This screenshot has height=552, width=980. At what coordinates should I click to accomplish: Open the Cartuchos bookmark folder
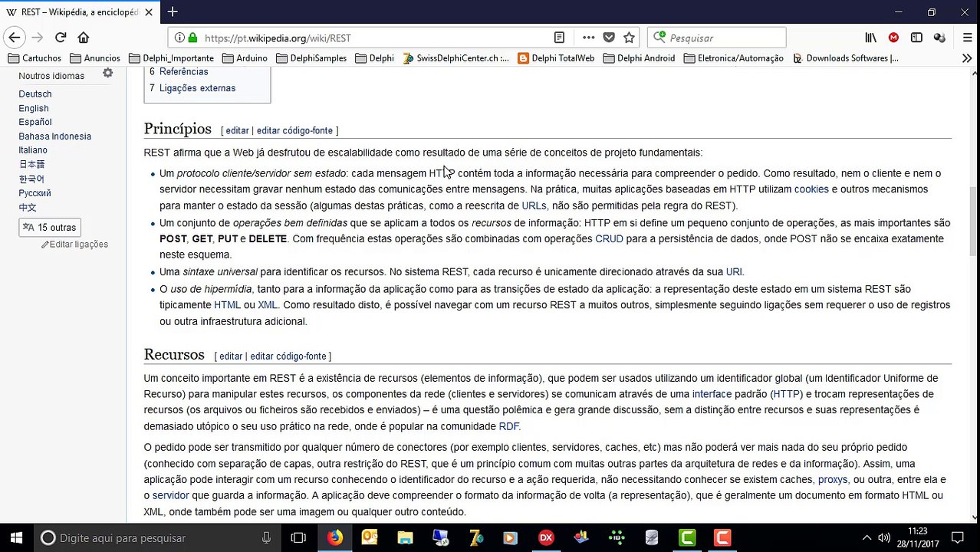tap(35, 58)
